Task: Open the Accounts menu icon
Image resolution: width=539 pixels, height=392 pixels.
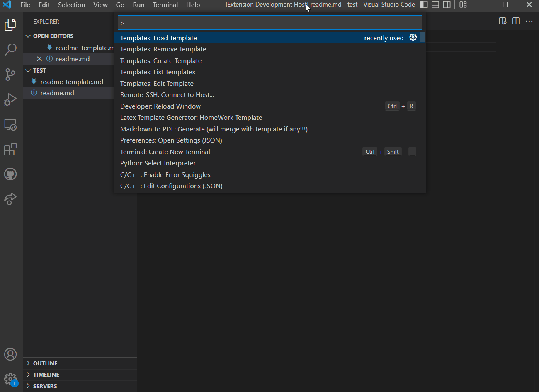Action: point(10,354)
